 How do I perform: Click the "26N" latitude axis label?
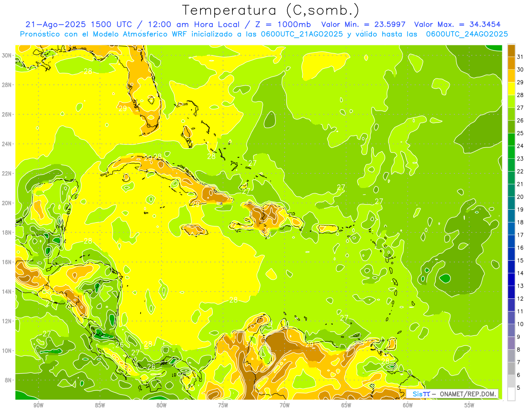point(7,114)
